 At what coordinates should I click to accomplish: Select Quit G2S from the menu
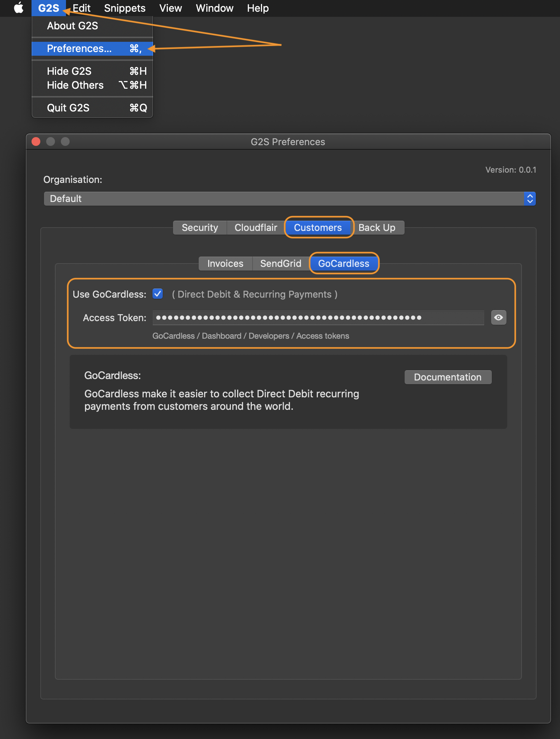[92, 108]
